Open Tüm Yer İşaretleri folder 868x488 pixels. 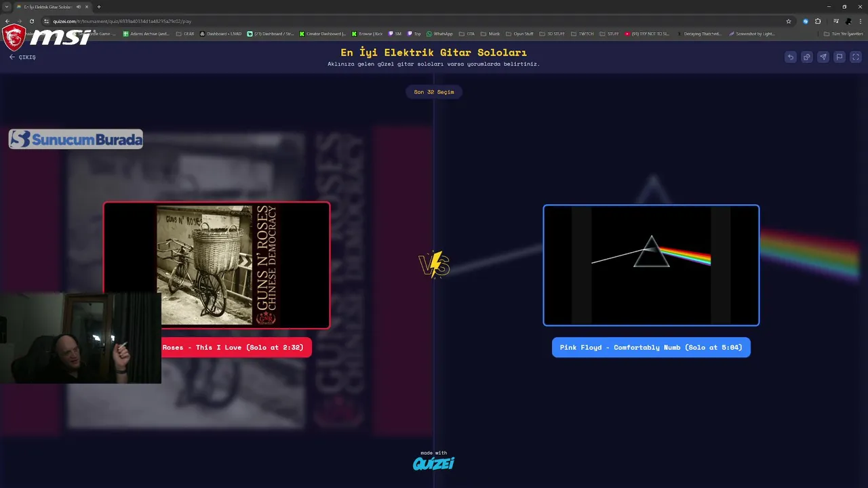click(x=844, y=33)
